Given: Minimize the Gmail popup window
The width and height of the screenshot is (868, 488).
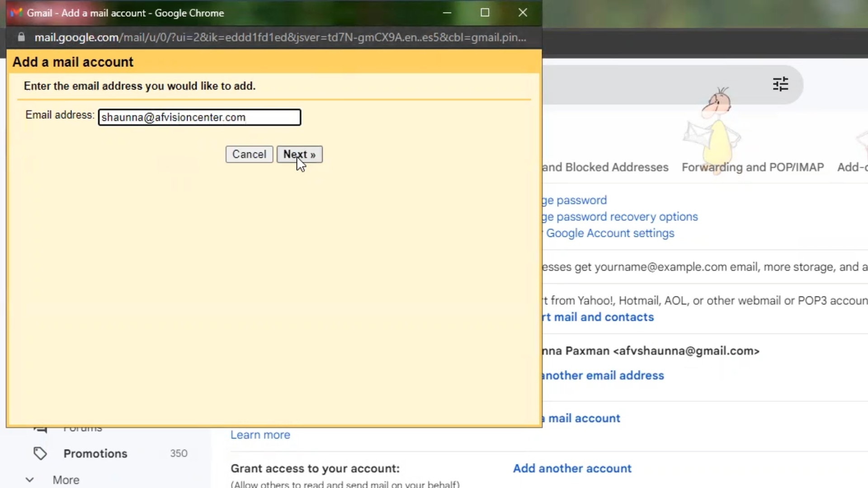Looking at the screenshot, I should pyautogui.click(x=447, y=13).
